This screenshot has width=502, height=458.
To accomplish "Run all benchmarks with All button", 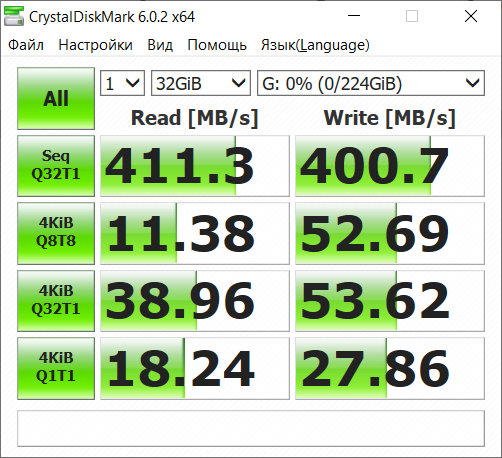I will pos(56,98).
